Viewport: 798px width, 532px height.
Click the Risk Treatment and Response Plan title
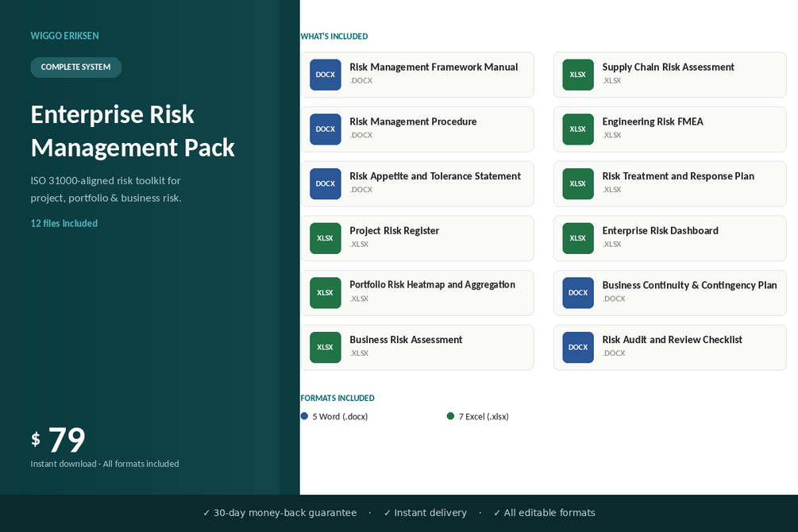[x=678, y=176]
